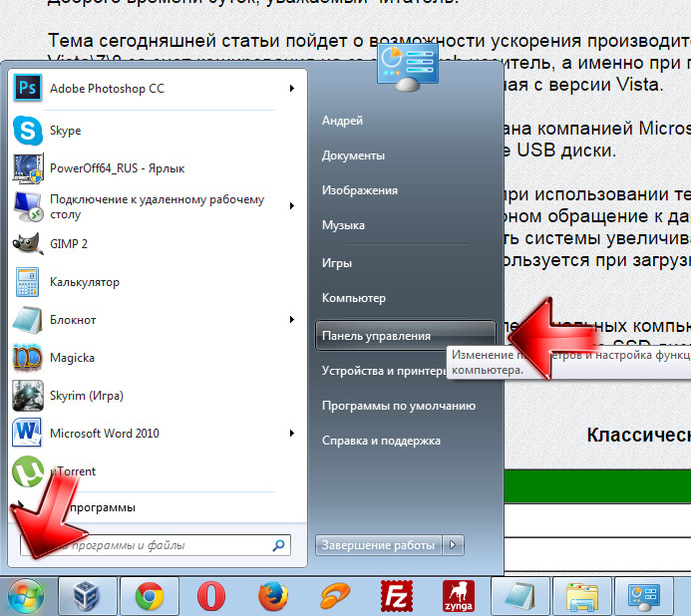Open Андрей user folder
691x616 pixels.
tap(342, 121)
